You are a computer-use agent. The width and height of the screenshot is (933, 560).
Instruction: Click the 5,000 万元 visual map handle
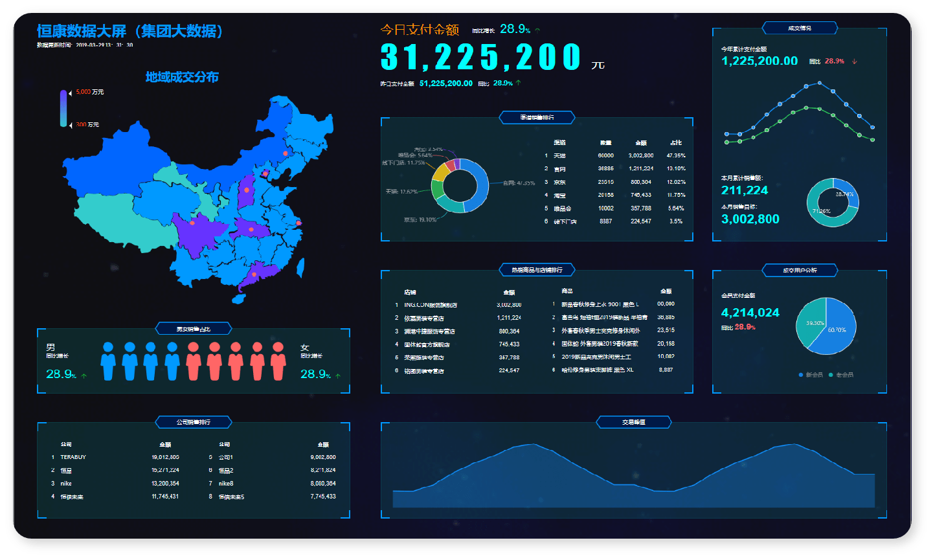[71, 93]
